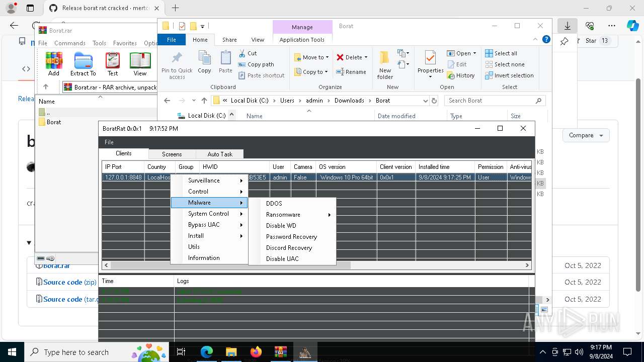Click the Windows taskbar search box
The width and height of the screenshot is (644, 362).
97,352
